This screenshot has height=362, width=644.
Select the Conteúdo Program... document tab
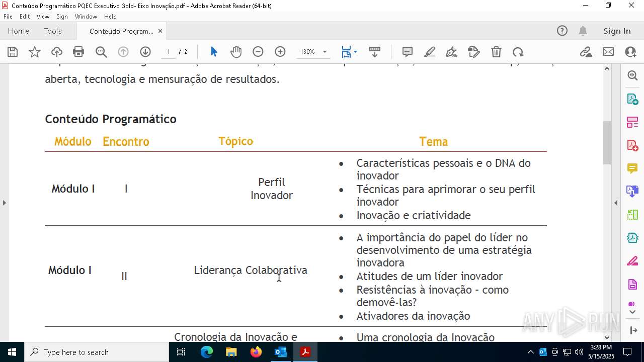pos(121,31)
